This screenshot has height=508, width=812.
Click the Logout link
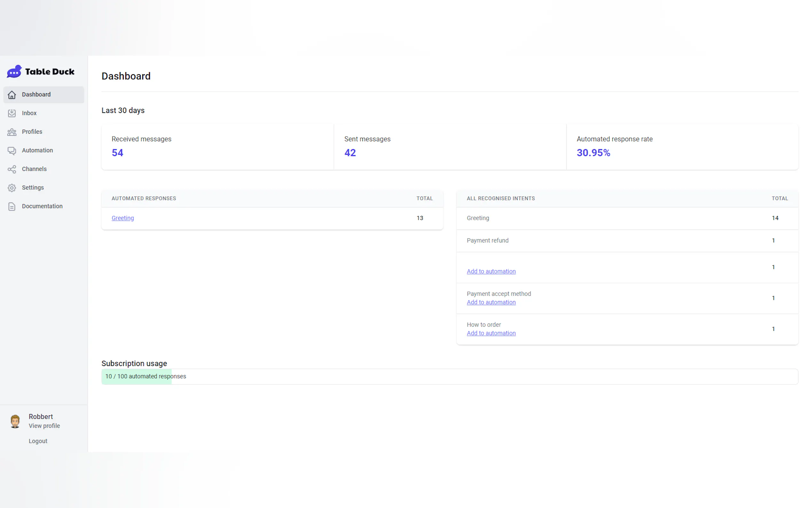[x=38, y=441]
